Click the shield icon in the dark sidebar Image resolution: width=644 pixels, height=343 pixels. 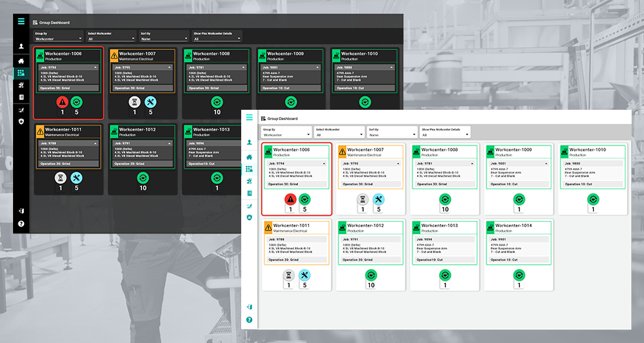[21, 121]
